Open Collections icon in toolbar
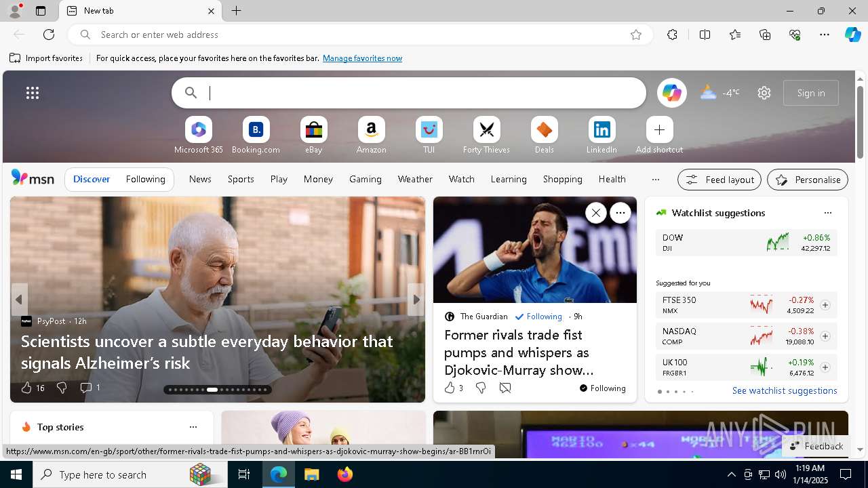Image resolution: width=868 pixels, height=488 pixels. tap(765, 35)
